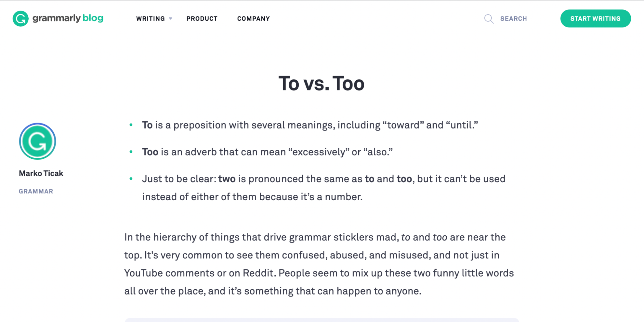Open the PRODUCT menu item
This screenshot has width=644, height=322.
(202, 19)
